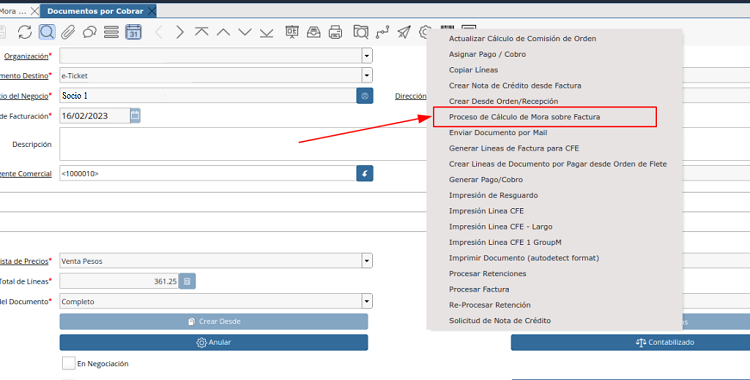
Task: Choose Impresión Linea CFE entry
Action: (486, 211)
